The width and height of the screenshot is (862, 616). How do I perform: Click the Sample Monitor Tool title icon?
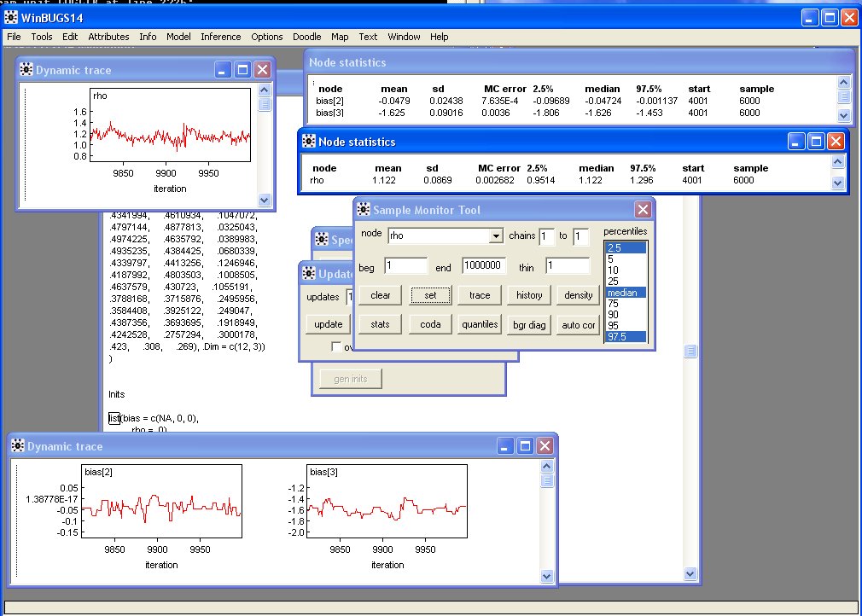[364, 210]
